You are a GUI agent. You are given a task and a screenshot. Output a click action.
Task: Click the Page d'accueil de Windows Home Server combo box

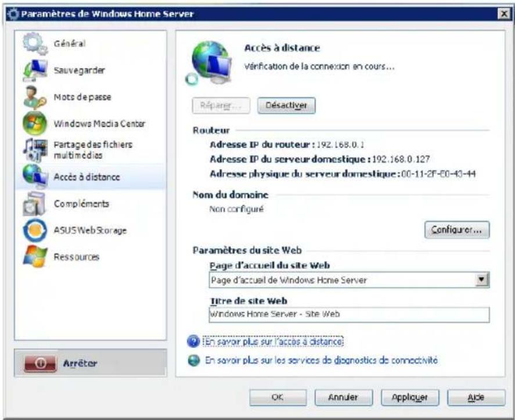[349, 280]
